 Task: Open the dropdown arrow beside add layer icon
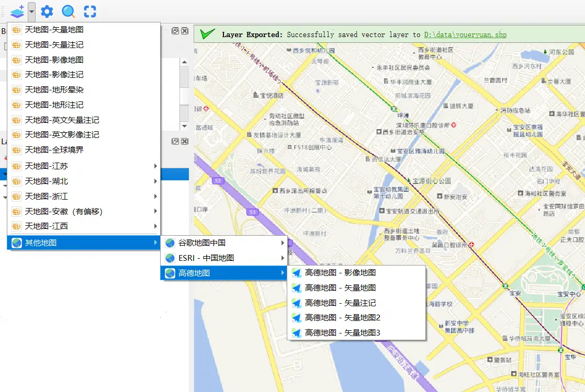tap(32, 11)
